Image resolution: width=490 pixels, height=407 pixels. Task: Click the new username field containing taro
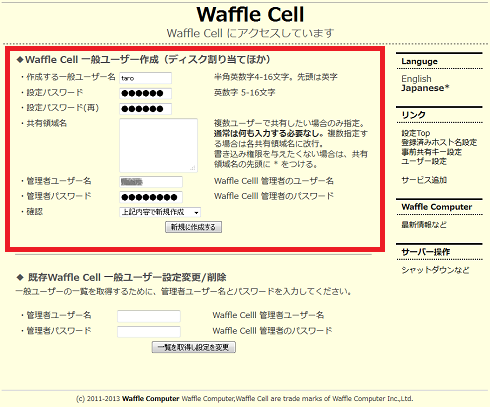pos(146,78)
